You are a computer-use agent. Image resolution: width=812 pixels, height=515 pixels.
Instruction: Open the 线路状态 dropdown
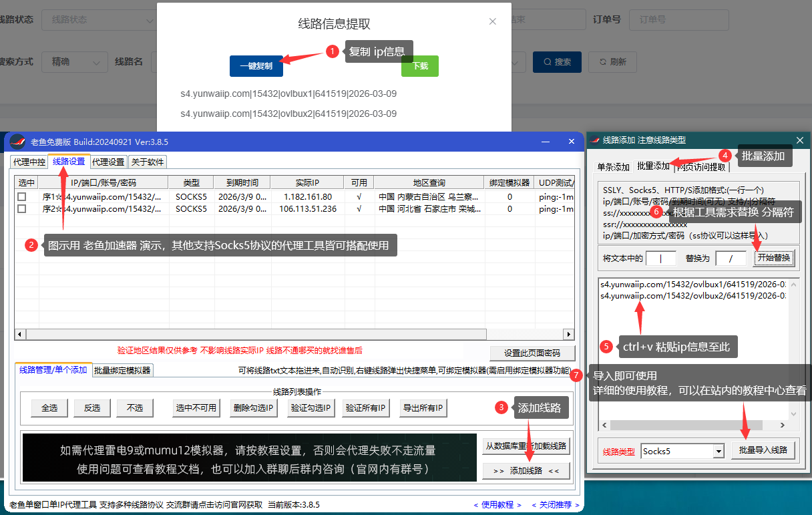pos(99,20)
